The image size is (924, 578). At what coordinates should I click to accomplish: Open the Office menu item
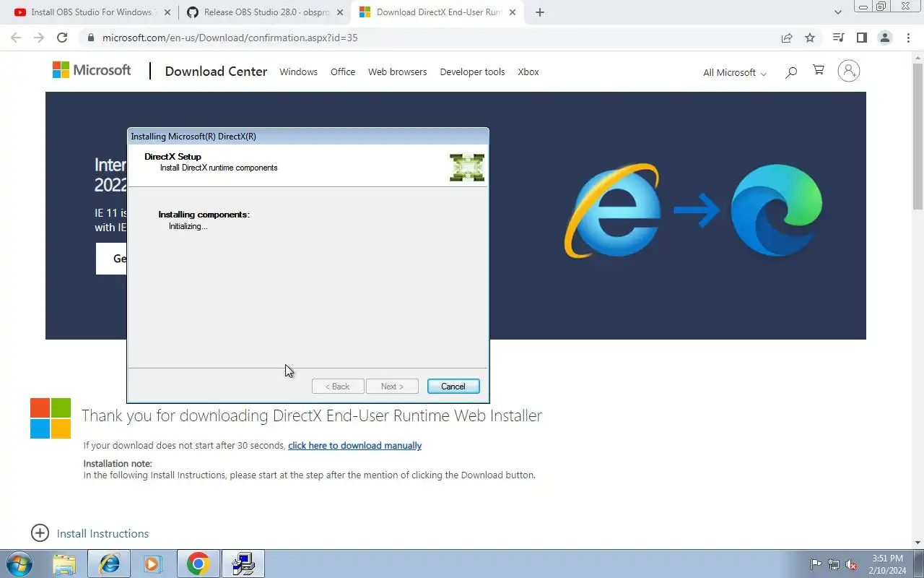point(343,72)
